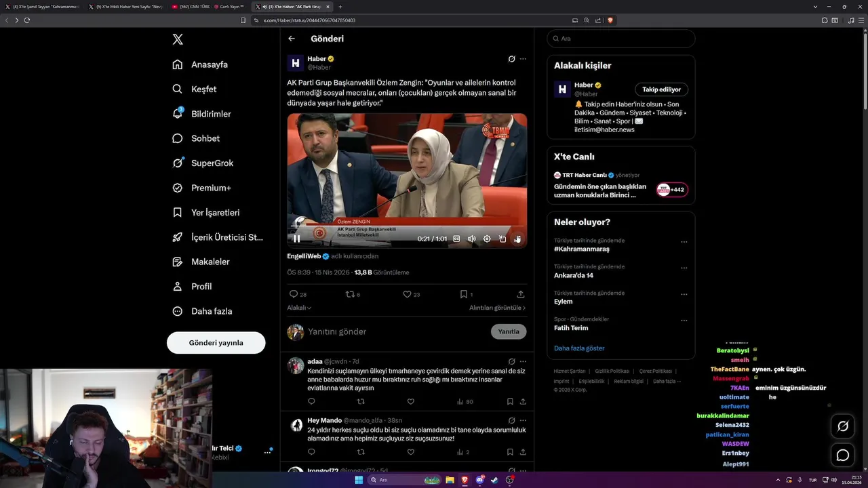Open Windows Start menu
Viewport: 868px width, 488px height.
coord(359,480)
